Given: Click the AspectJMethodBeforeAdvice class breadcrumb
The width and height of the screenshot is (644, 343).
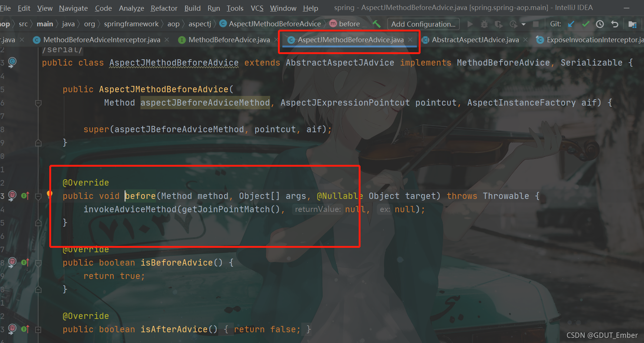Looking at the screenshot, I should click(x=270, y=24).
